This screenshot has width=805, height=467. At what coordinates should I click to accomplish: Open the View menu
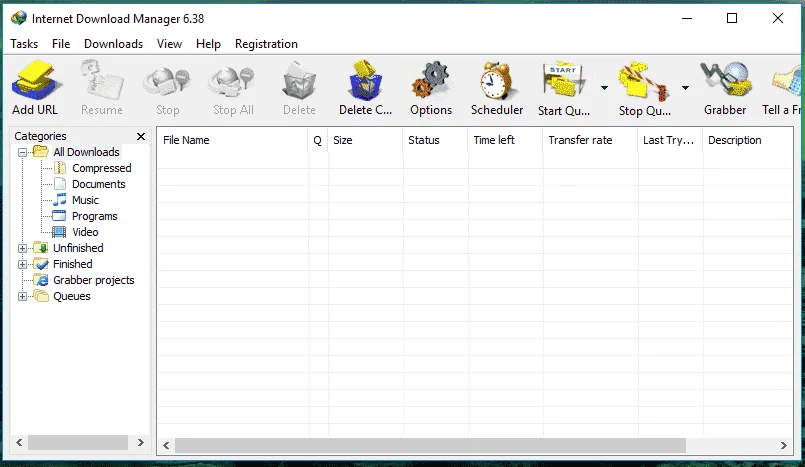(x=169, y=44)
